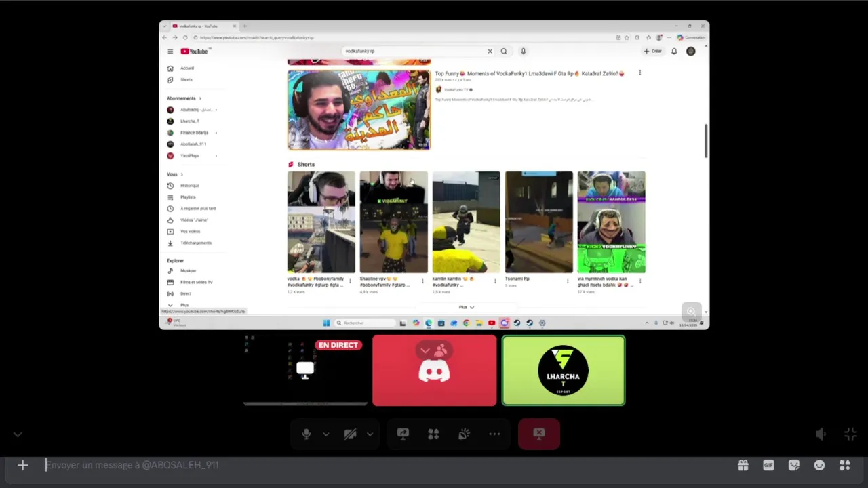The image size is (868, 488).
Task: Select the Lharcha T participant tile
Action: [x=563, y=370]
